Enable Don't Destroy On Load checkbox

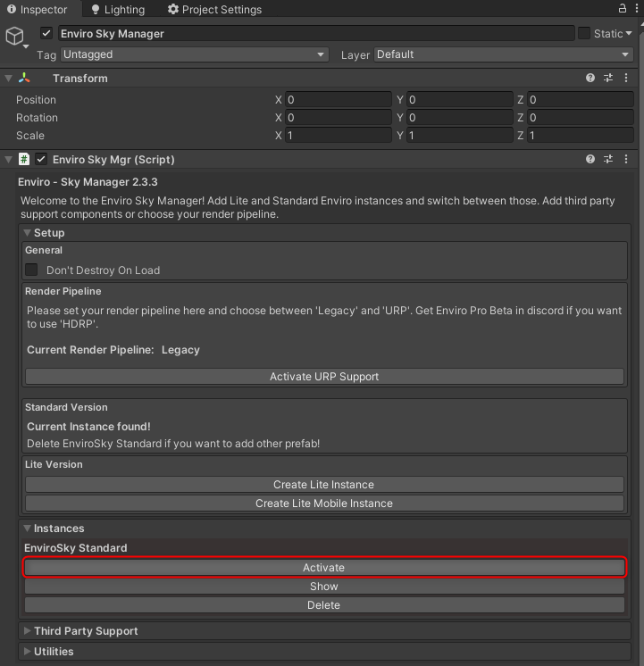click(x=32, y=270)
